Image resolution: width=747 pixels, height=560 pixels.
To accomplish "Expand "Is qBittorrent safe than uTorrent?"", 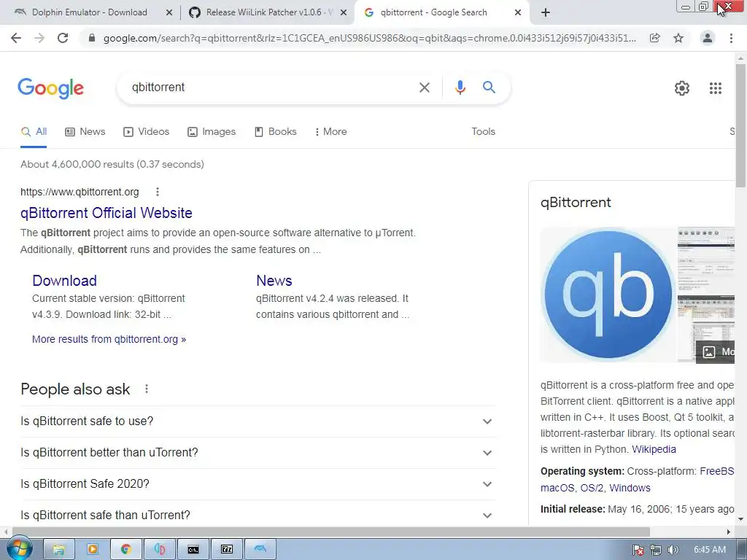I will point(258,516).
